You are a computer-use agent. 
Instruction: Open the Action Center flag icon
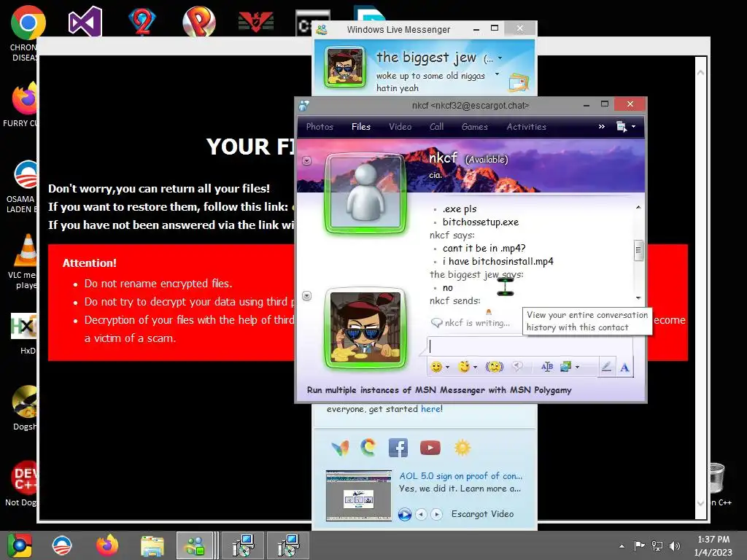pyautogui.click(x=639, y=545)
